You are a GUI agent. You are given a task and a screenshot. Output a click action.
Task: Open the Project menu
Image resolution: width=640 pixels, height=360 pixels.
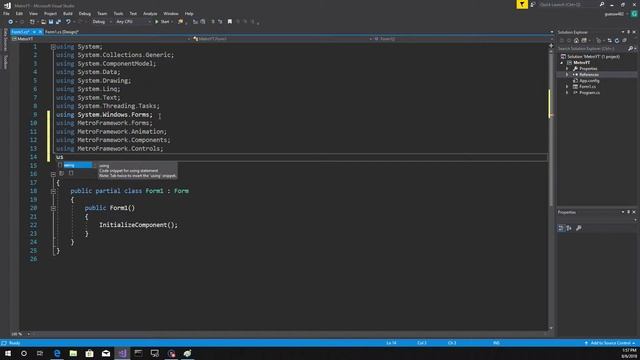pos(50,13)
